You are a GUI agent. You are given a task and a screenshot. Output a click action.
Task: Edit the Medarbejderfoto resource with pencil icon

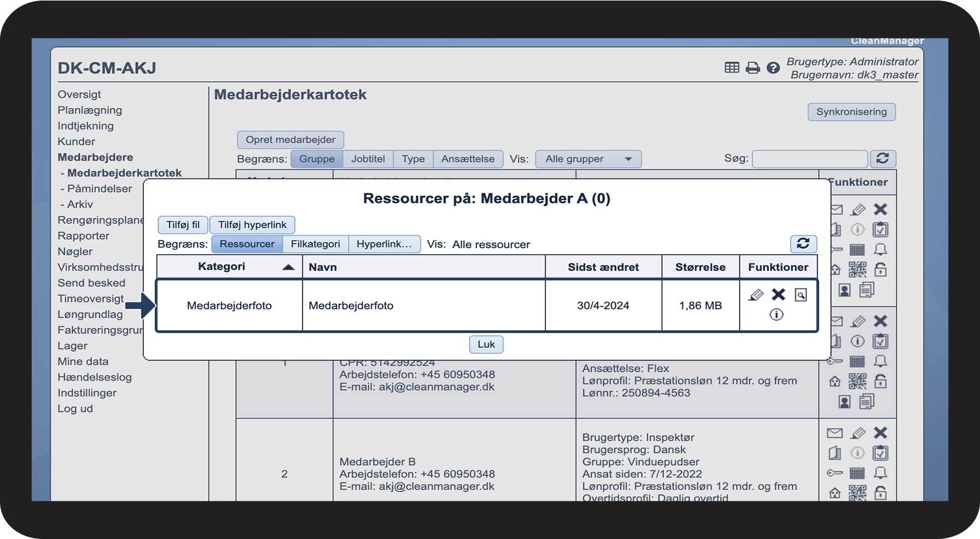[x=755, y=295]
